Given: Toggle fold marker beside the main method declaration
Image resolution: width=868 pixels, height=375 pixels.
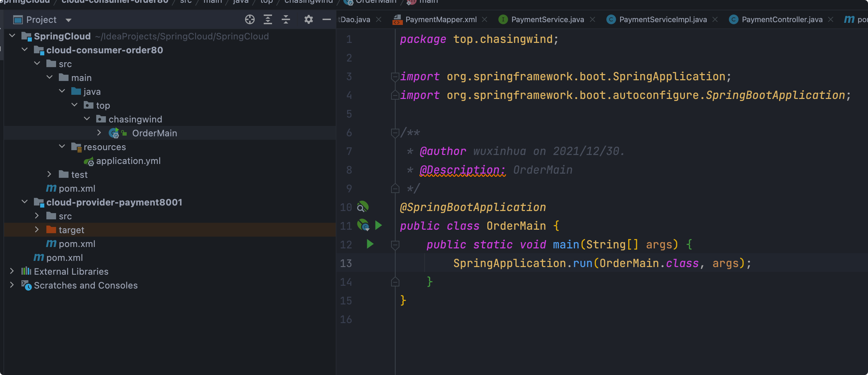Looking at the screenshot, I should (x=395, y=245).
